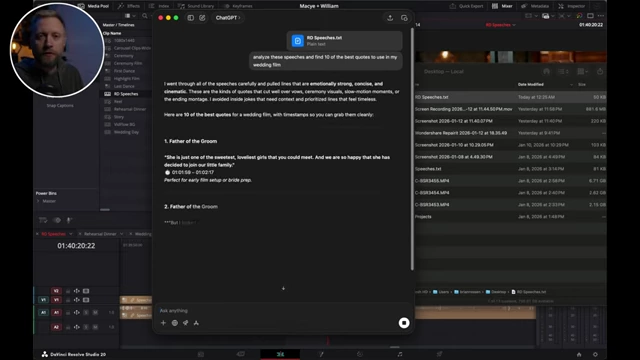
Task: Solo the A2 audio track
Action: point(86,327)
